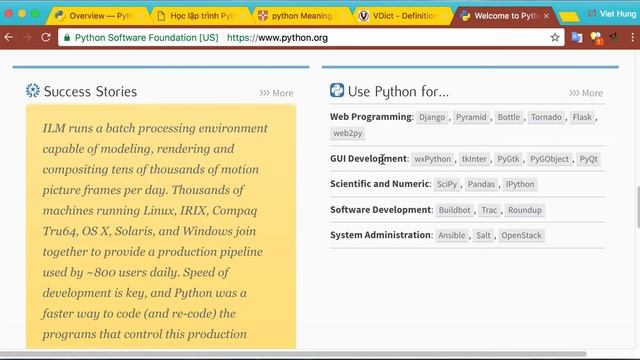Click the Use Python for heading
640x360 pixels.
point(398,91)
